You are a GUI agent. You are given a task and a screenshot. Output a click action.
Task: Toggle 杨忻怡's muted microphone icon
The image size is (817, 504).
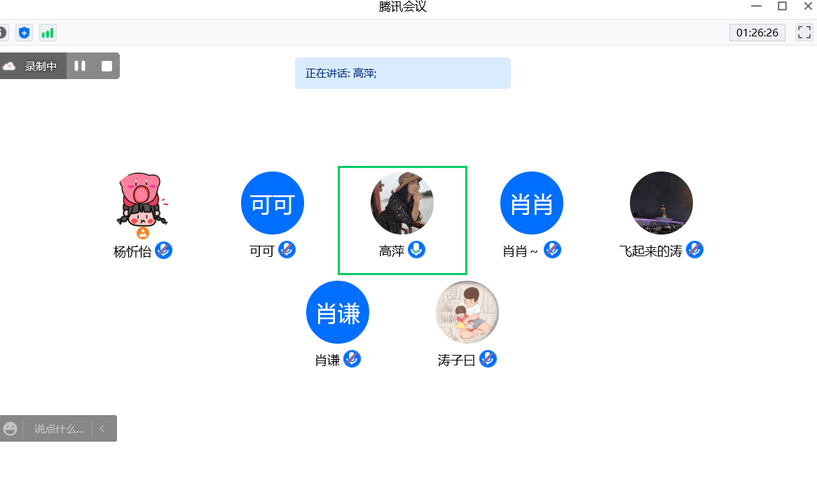pyautogui.click(x=163, y=251)
